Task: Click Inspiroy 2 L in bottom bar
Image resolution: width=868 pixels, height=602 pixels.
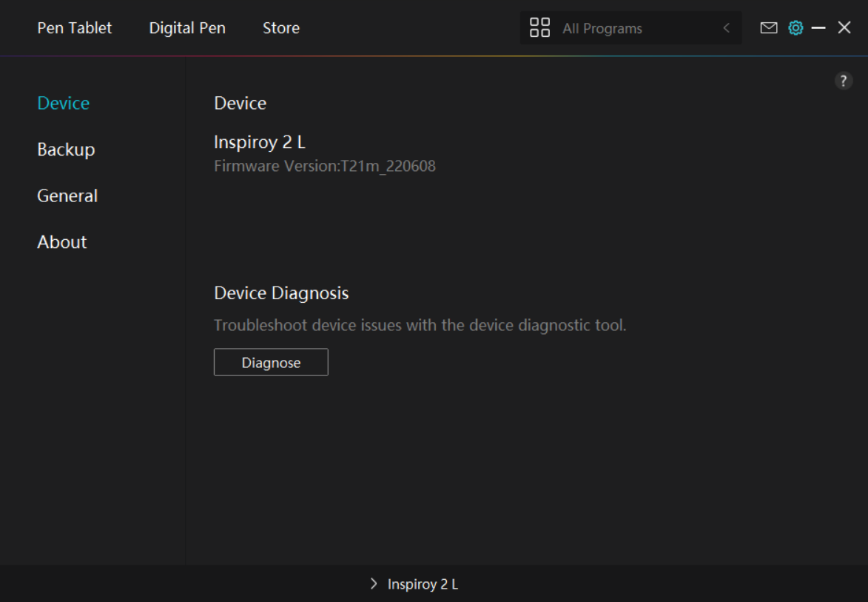Action: (x=423, y=584)
